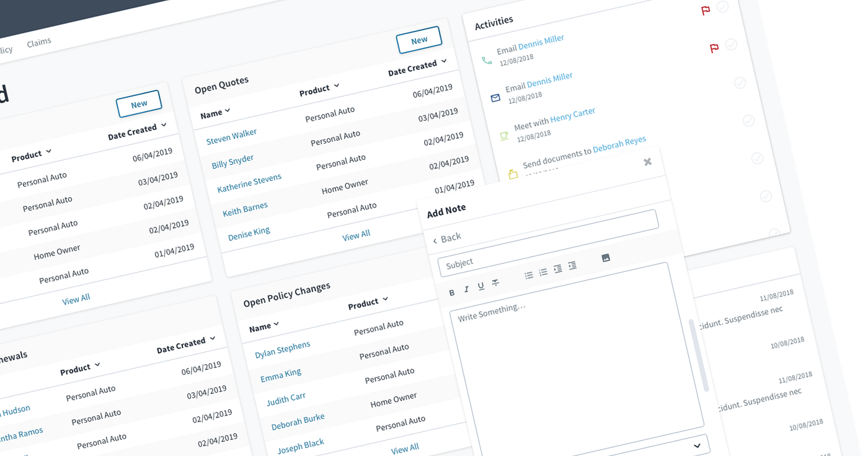
Task: Open the Product sort dropdown in Open Policy Changes
Action: tap(368, 302)
